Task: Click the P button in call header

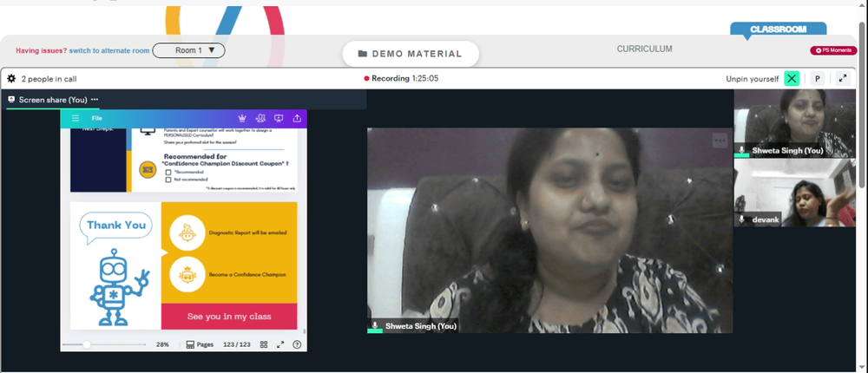Action: tap(818, 79)
